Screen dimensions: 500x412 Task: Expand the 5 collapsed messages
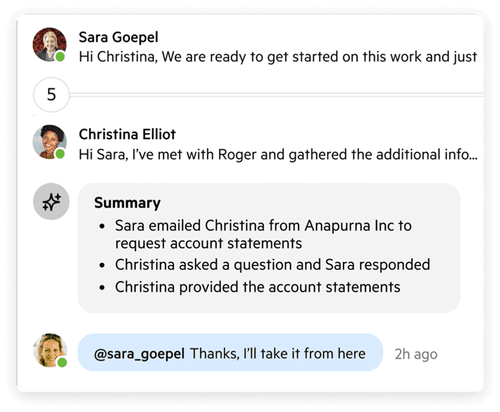(51, 95)
